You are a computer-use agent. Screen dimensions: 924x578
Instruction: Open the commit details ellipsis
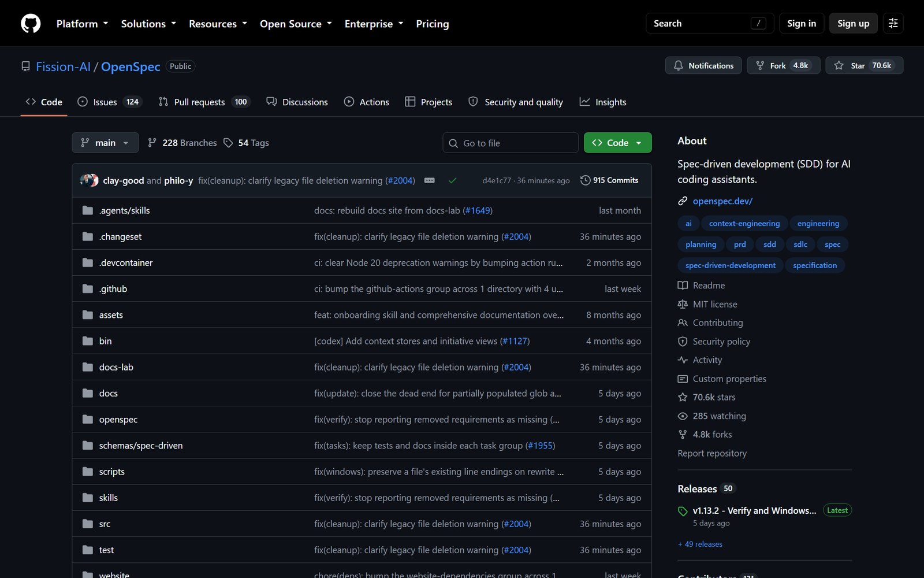click(429, 180)
